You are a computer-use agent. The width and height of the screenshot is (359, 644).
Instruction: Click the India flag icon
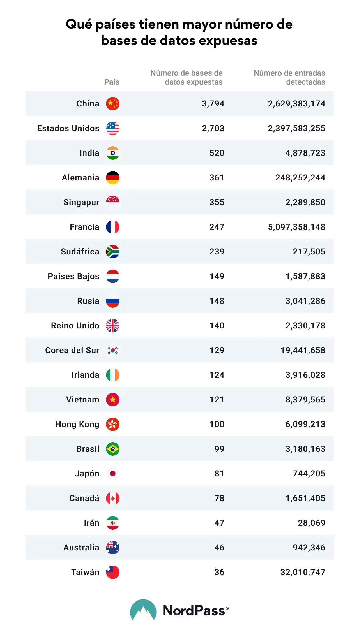pyautogui.click(x=113, y=153)
